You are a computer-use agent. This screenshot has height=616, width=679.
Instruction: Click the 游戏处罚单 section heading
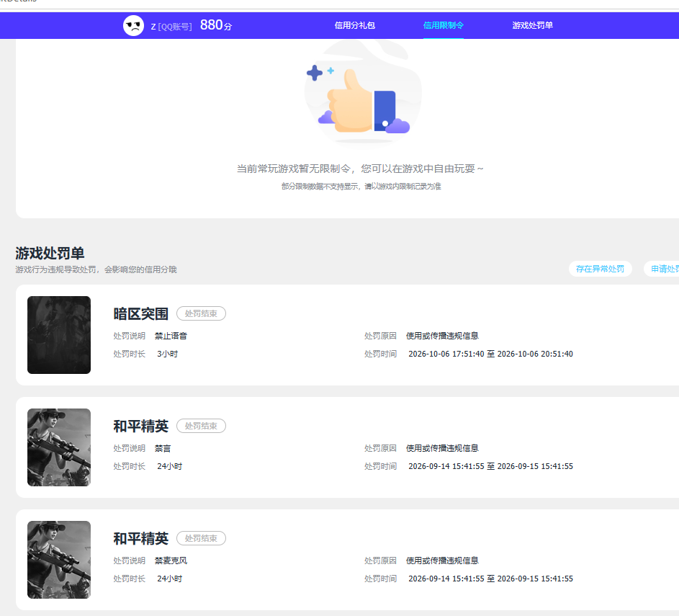(50, 253)
